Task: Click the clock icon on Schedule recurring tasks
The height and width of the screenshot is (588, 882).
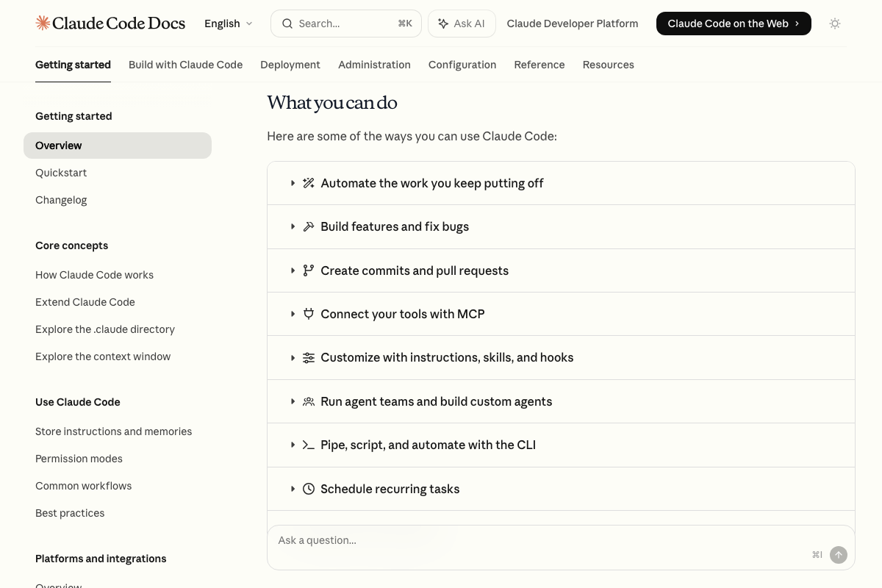Action: coord(309,489)
